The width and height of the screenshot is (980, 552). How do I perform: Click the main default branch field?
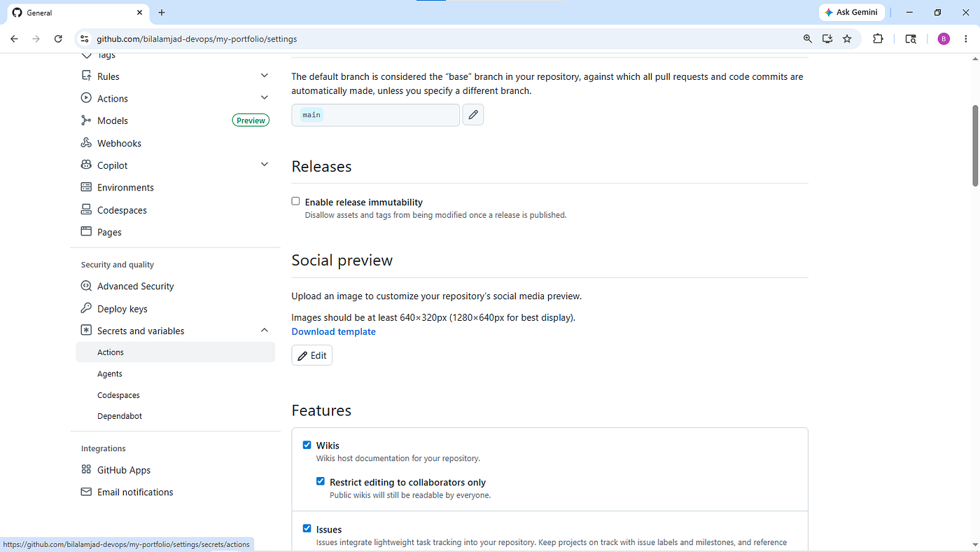coord(375,115)
